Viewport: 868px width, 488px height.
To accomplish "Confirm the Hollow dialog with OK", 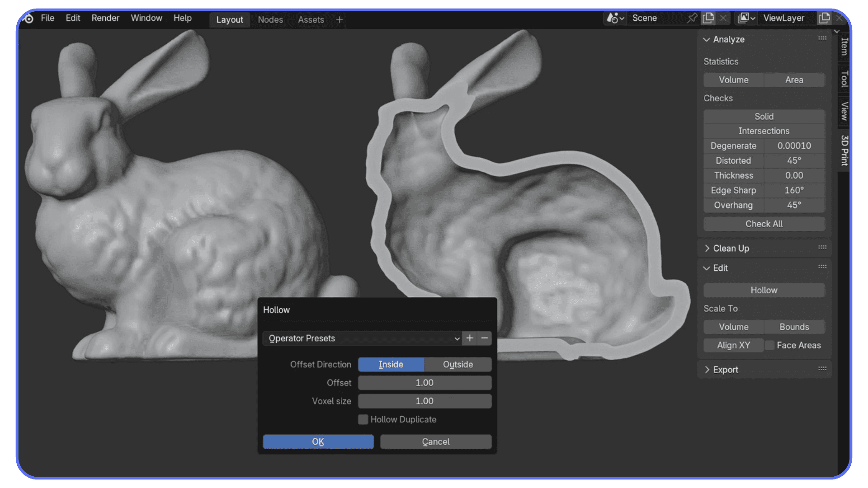I will 318,441.
